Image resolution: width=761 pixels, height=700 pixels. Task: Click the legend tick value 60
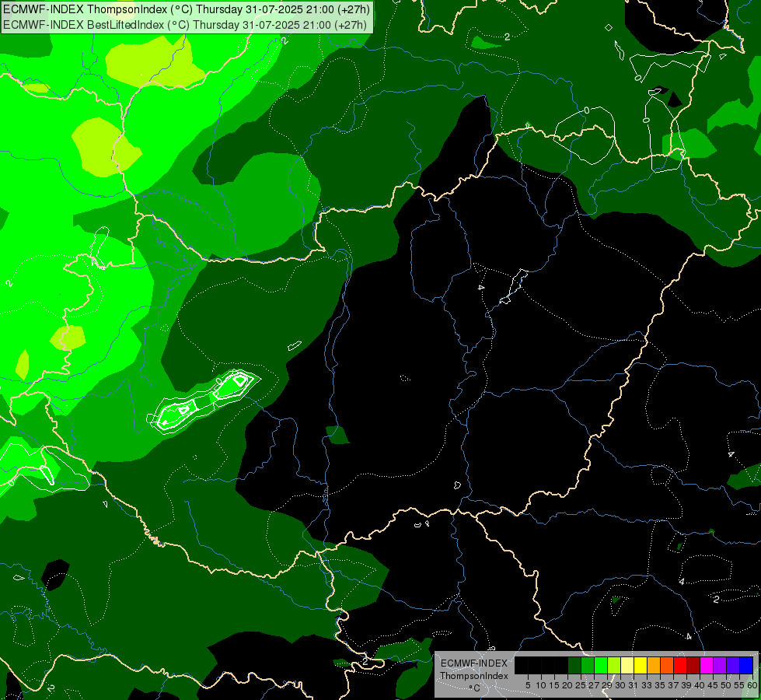(x=752, y=685)
